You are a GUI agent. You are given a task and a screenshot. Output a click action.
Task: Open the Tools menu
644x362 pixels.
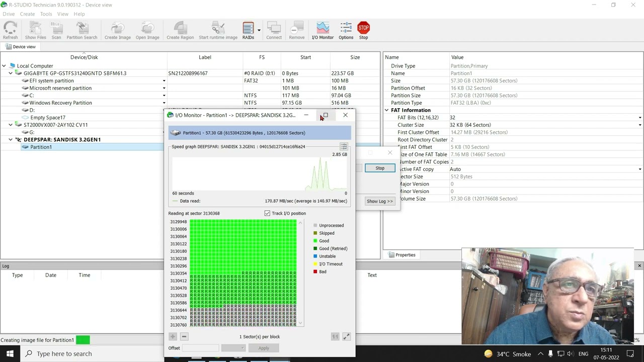tap(46, 14)
